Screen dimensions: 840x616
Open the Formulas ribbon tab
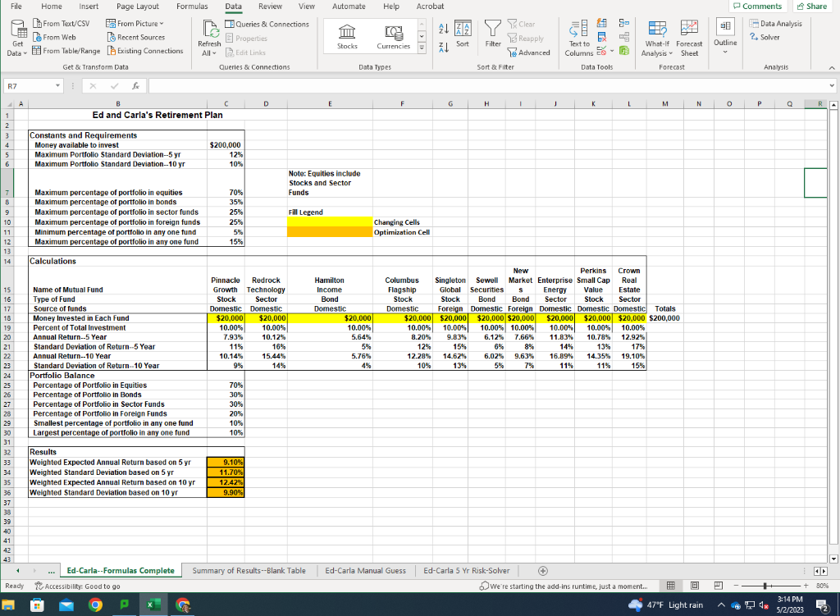(192, 7)
